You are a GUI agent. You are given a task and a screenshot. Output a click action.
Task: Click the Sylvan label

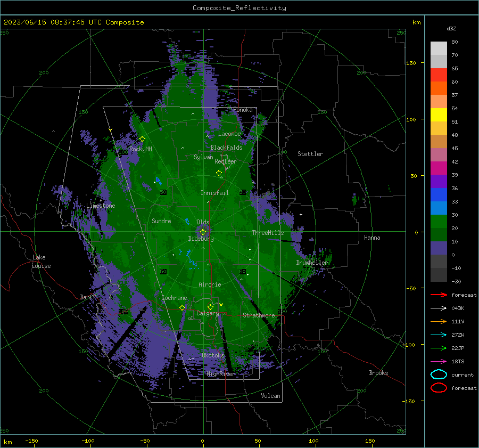[x=203, y=157]
